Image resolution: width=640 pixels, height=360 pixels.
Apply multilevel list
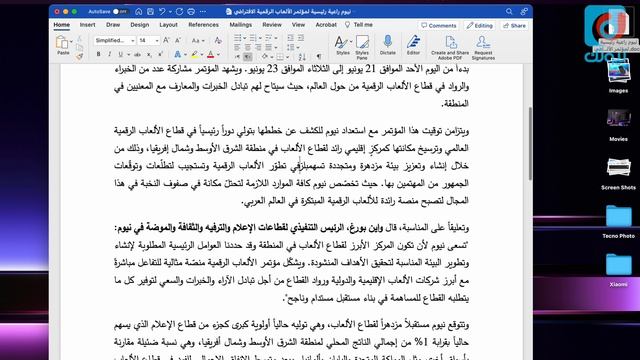pyautogui.click(x=269, y=38)
